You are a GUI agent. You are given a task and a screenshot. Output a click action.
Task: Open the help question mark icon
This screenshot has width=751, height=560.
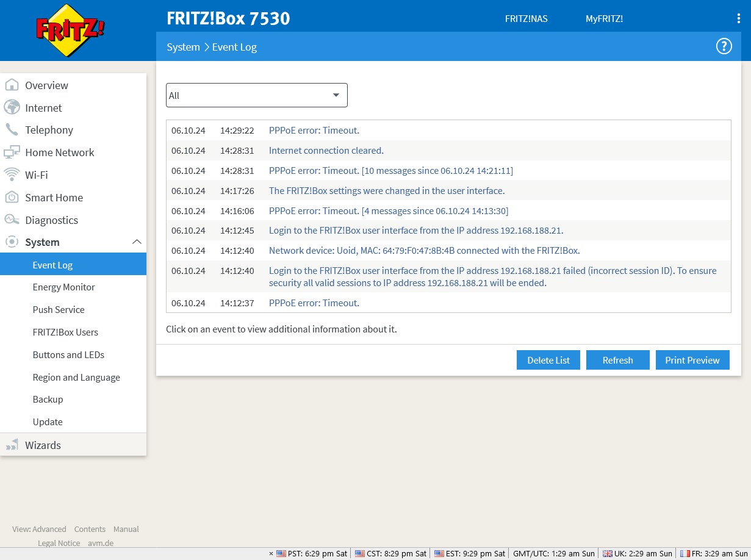click(724, 46)
